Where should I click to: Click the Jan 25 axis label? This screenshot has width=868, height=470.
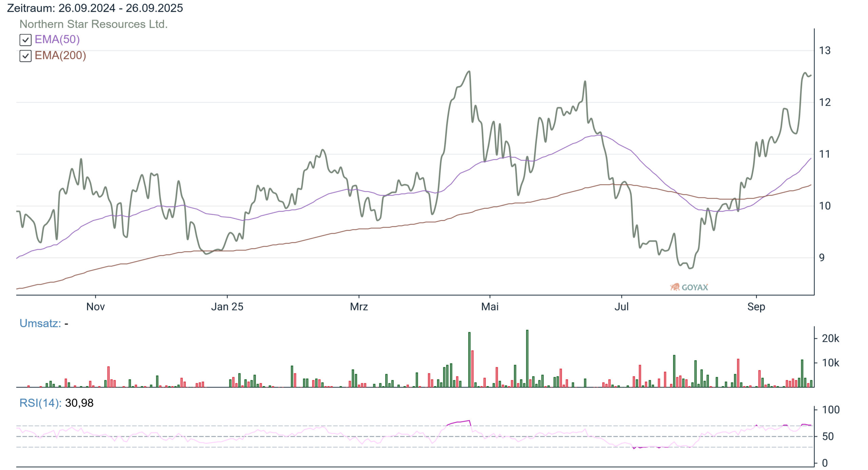[x=227, y=307]
